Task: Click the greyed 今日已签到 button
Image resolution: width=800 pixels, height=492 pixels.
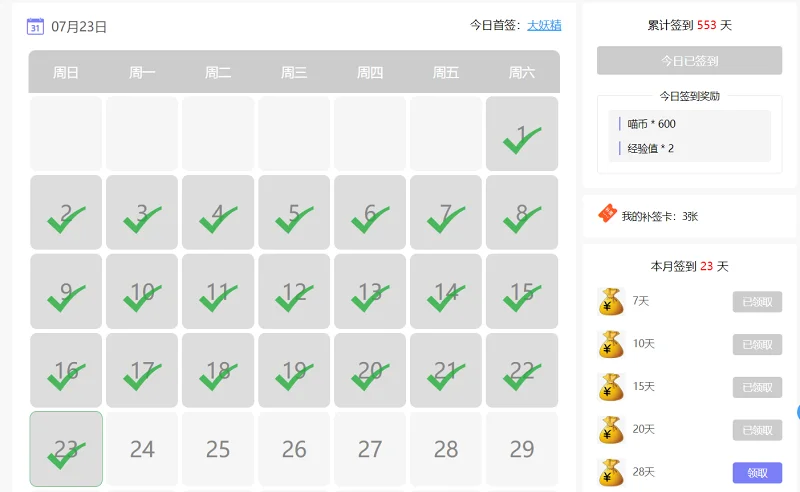Action: pos(689,61)
